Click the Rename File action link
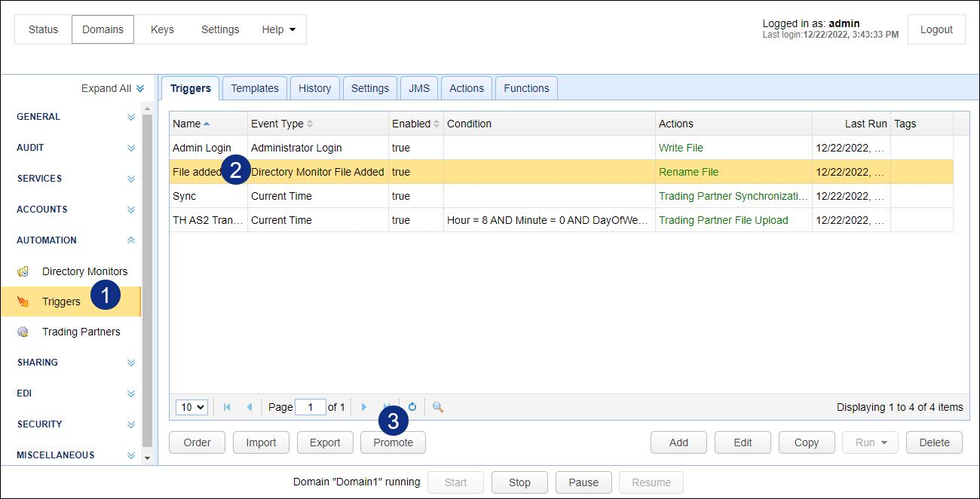 point(689,172)
